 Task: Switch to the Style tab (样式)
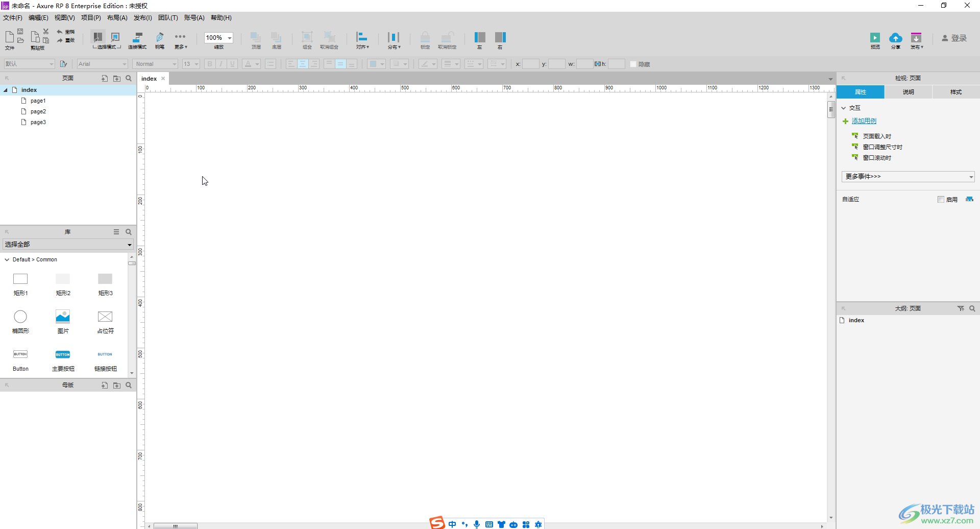coord(955,92)
